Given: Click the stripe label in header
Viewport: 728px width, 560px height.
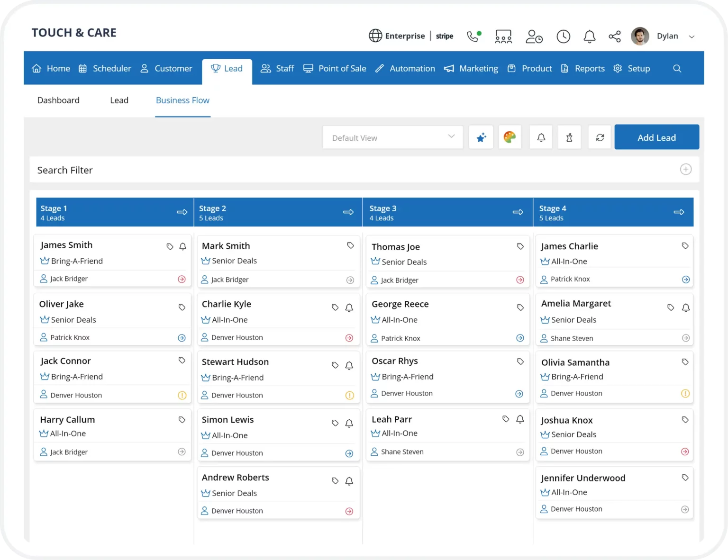Looking at the screenshot, I should point(445,36).
